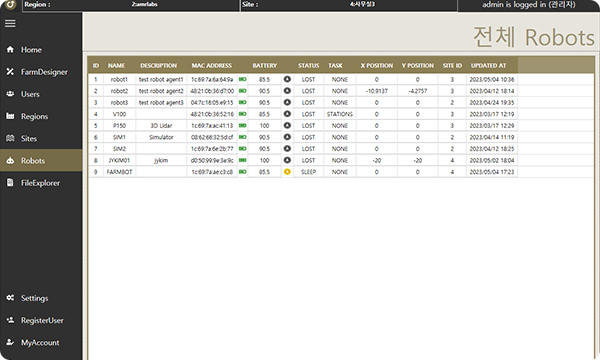The image size is (600, 360).
Task: Click the battery icon in FARMBOT row
Action: 243,172
